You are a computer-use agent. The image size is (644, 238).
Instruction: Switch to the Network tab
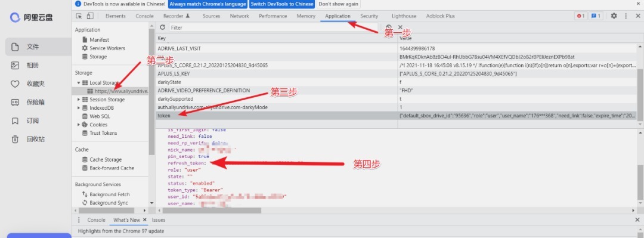click(x=240, y=16)
